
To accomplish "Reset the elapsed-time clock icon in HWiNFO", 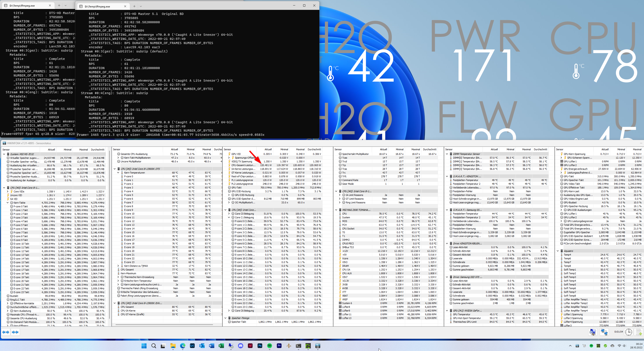I will coord(628,332).
